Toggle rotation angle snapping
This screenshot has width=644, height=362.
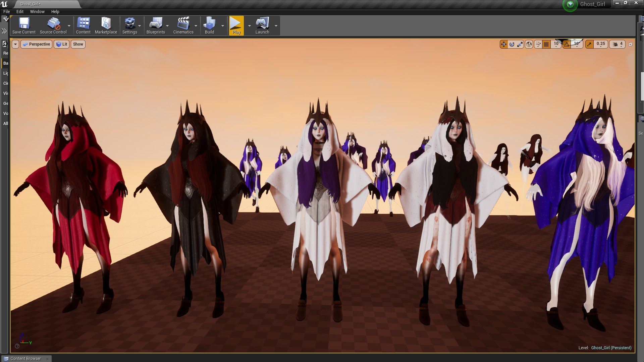(x=567, y=44)
